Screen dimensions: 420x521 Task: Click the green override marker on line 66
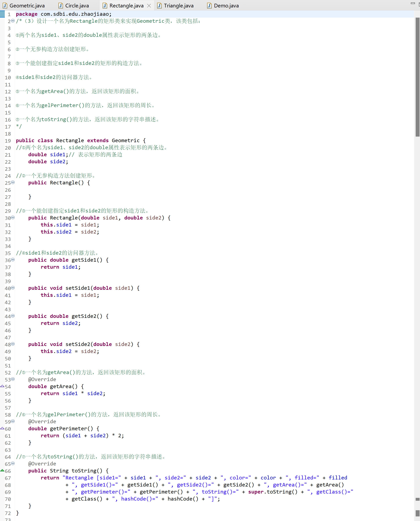point(2,471)
